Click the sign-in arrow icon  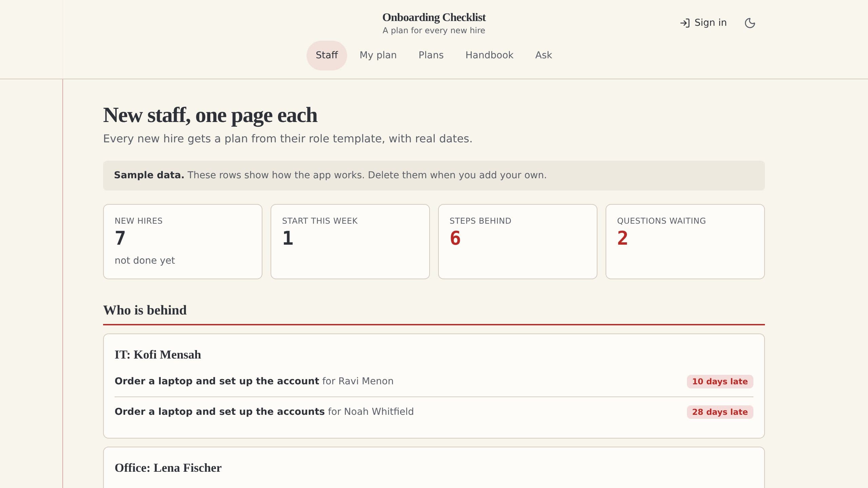[x=685, y=23]
